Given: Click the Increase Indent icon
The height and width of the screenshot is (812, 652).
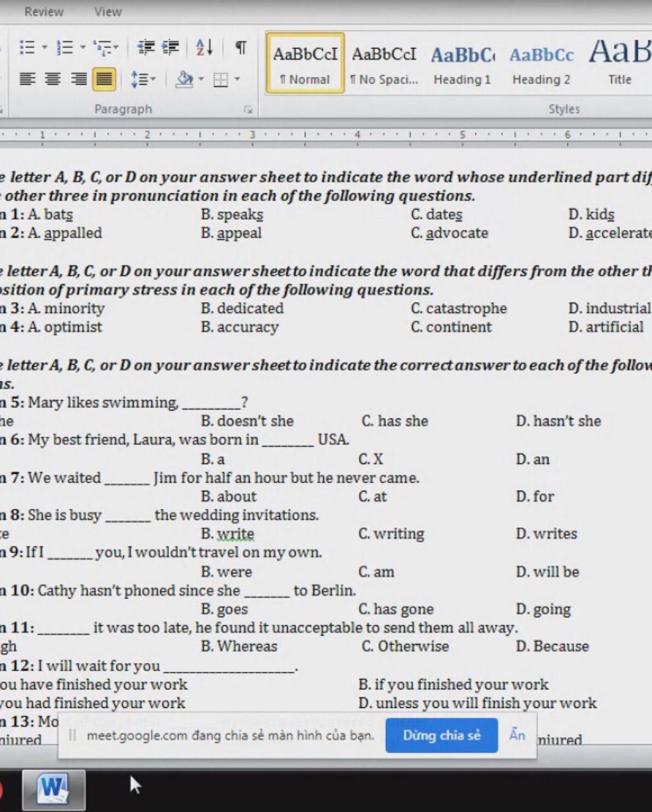Looking at the screenshot, I should pyautogui.click(x=170, y=47).
